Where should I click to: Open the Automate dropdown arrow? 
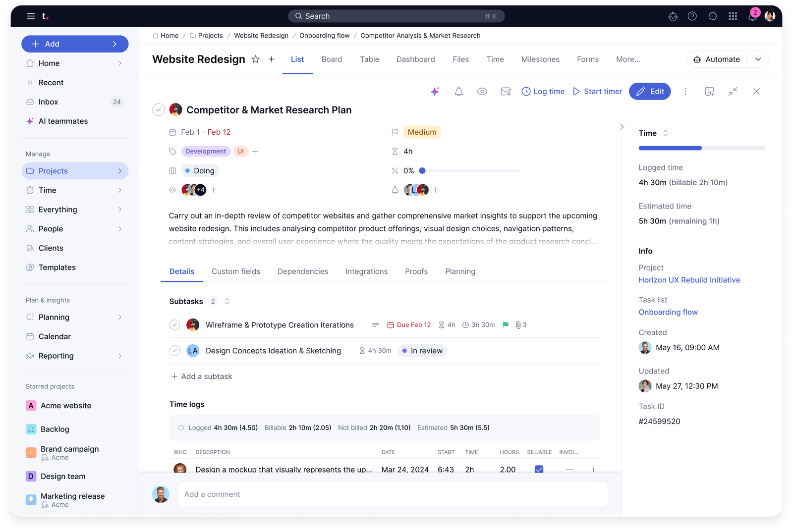point(758,59)
